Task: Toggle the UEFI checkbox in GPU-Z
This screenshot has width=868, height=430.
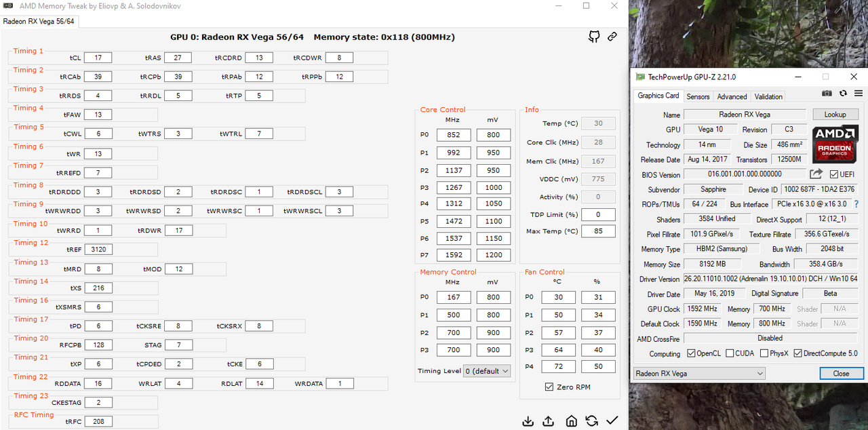Action: (x=834, y=174)
